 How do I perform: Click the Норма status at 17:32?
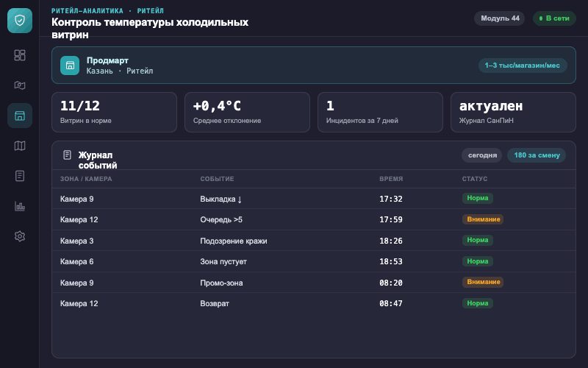coord(477,198)
